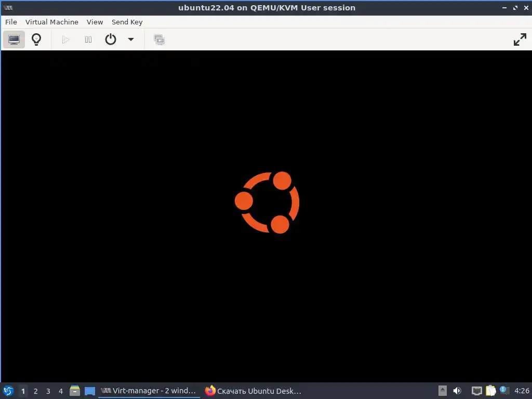Viewport: 532px width, 399px height.
Task: Shut down the VM with power icon
Action: (x=111, y=39)
